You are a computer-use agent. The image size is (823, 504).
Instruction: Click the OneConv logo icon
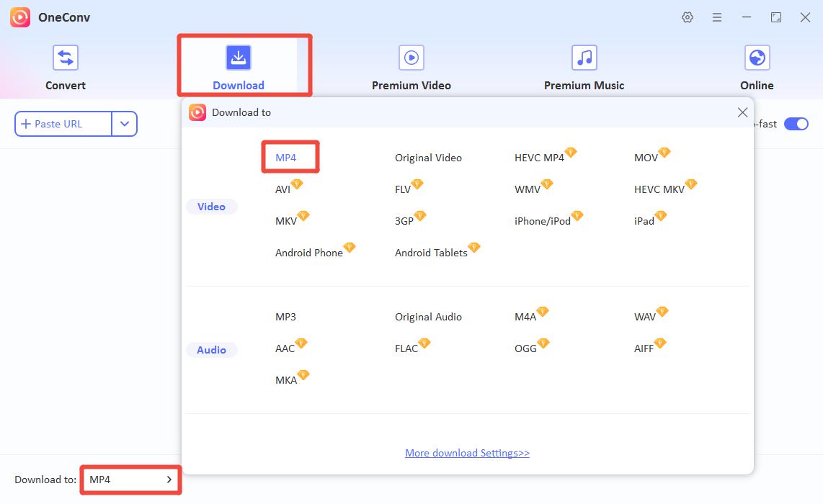coord(20,17)
